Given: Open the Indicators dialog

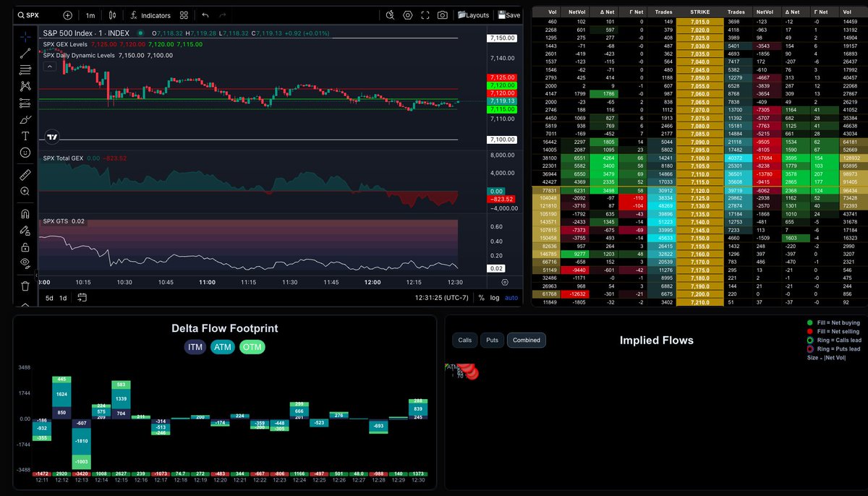Looking at the screenshot, I should tap(150, 15).
